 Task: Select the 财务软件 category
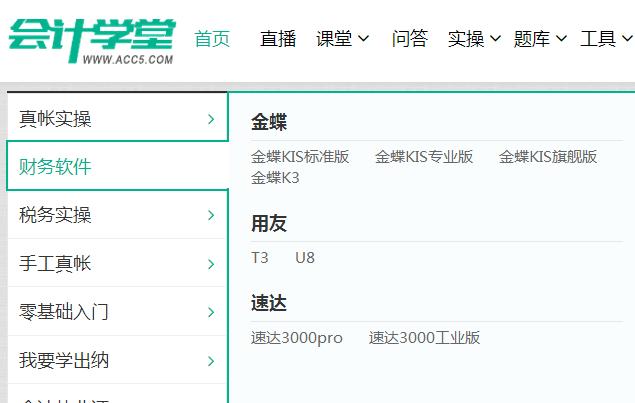pyautogui.click(x=117, y=166)
